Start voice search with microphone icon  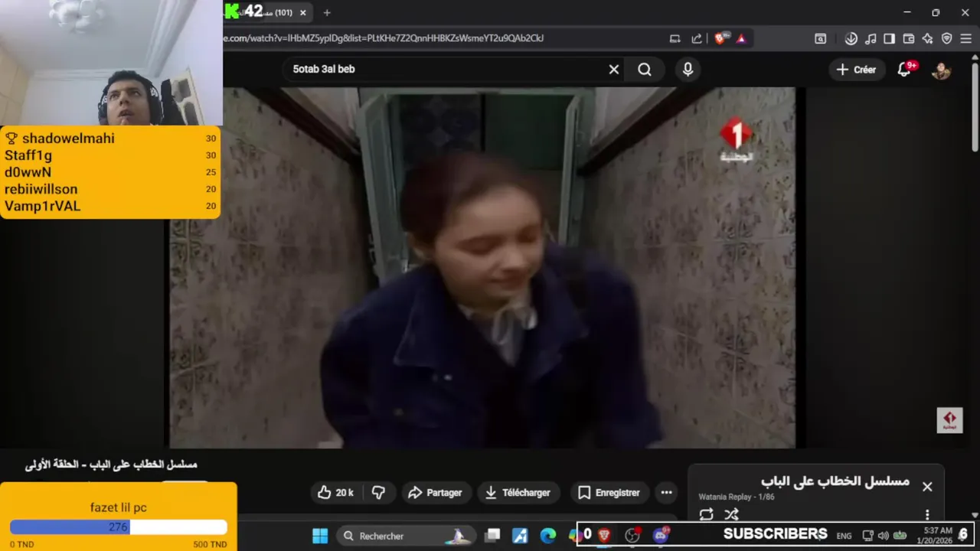pyautogui.click(x=688, y=70)
